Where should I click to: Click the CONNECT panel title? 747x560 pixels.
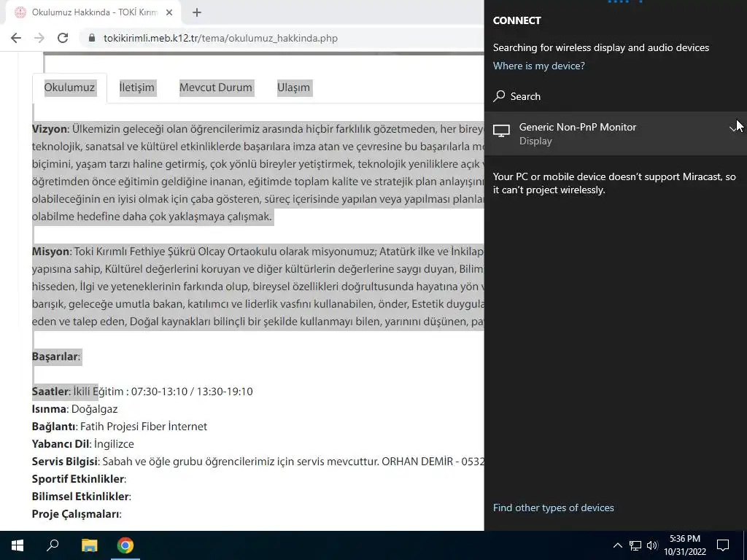coord(517,20)
